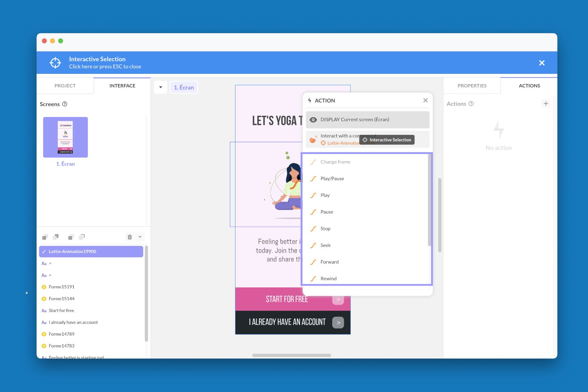
Task: Select the Rewind action entry
Action: pyautogui.click(x=328, y=278)
